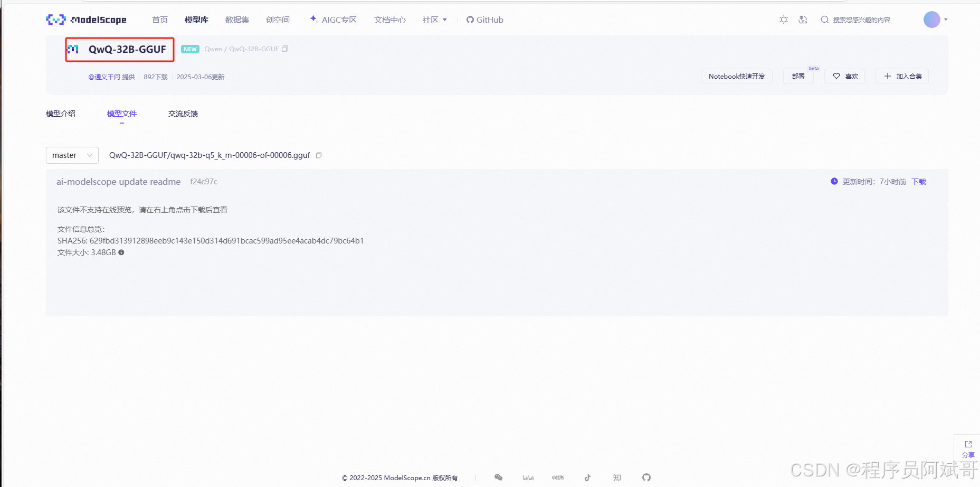The image size is (980, 487).
Task: Go to 首页 in the nav bar
Action: [x=160, y=20]
